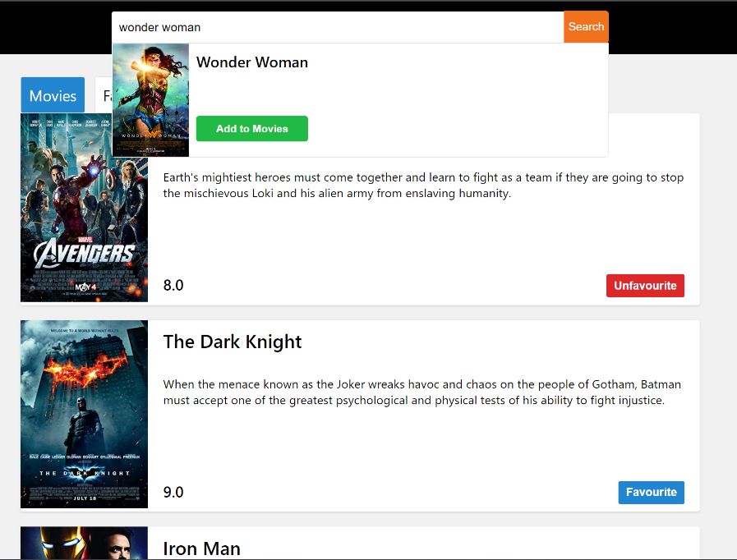The image size is (737, 560).
Task: Click the Iron Man title
Action: [x=201, y=549]
